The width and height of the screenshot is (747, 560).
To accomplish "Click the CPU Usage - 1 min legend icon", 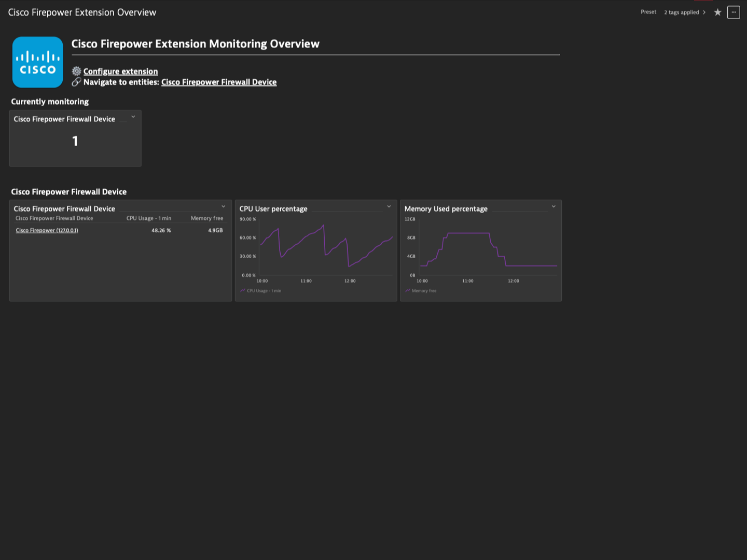I will [x=242, y=290].
